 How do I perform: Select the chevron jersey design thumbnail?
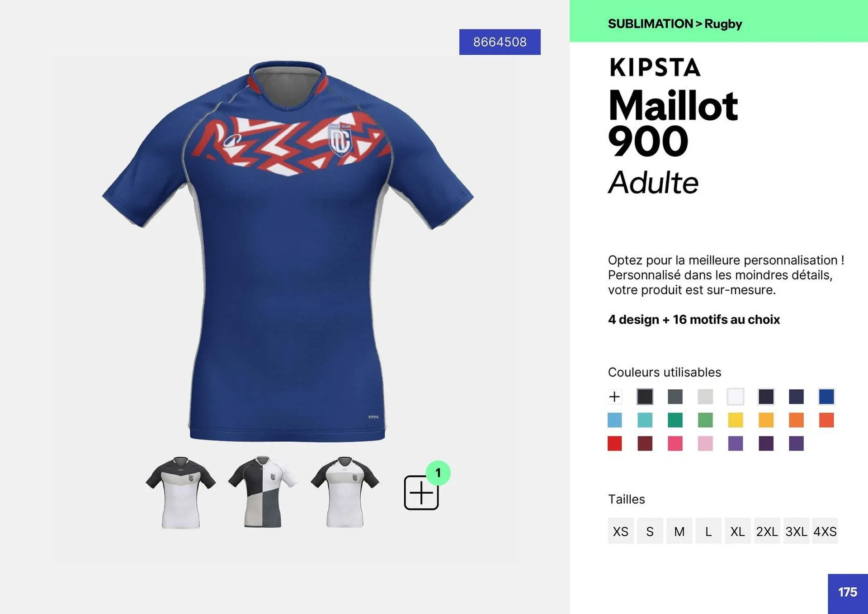(181, 492)
